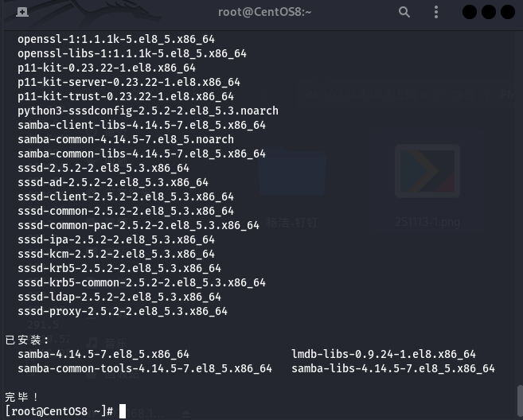Click the 完毕! completion message
The image size is (523, 420).
click(x=21, y=397)
